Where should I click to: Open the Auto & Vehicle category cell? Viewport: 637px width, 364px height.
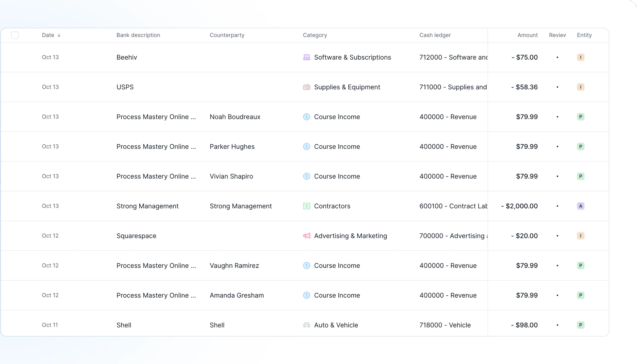pos(330,325)
